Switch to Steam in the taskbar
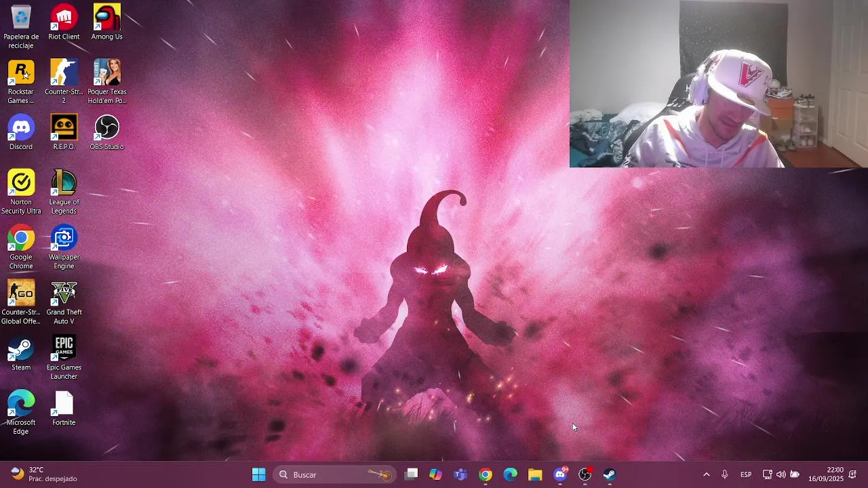 (610, 474)
